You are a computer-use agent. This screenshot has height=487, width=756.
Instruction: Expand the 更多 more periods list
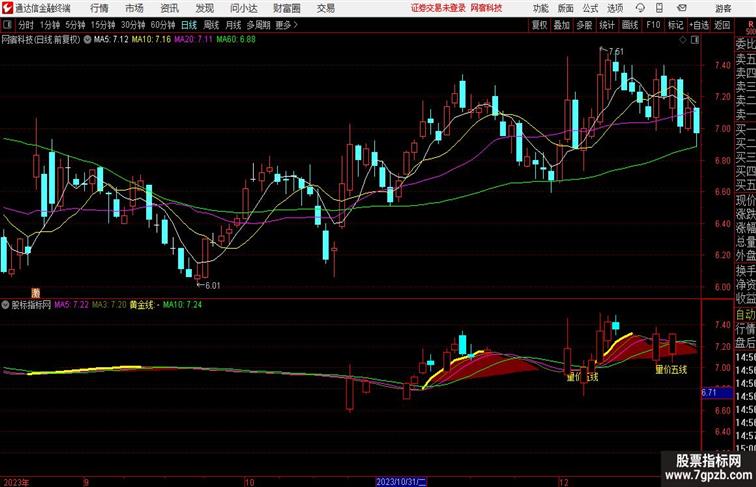[x=286, y=25]
